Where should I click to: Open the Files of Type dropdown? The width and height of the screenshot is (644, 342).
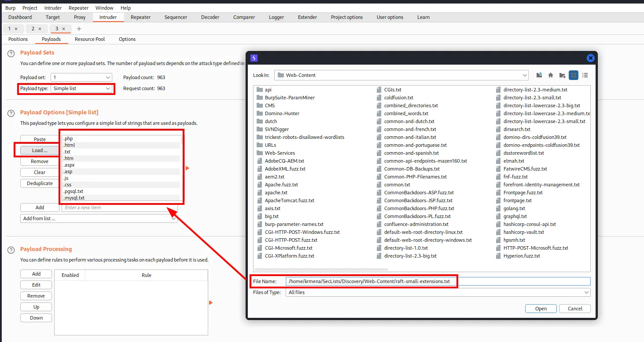(x=438, y=292)
